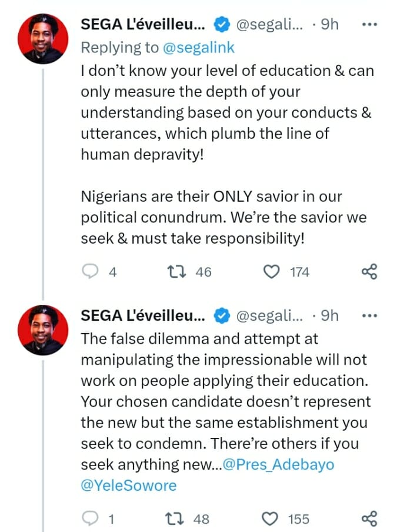Retweet the first tweet with 46 retweets

tap(175, 272)
